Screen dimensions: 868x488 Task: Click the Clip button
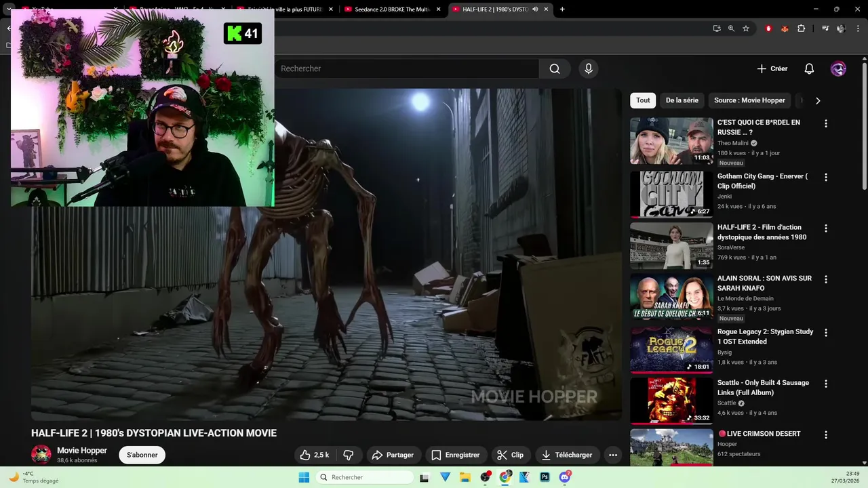click(510, 455)
